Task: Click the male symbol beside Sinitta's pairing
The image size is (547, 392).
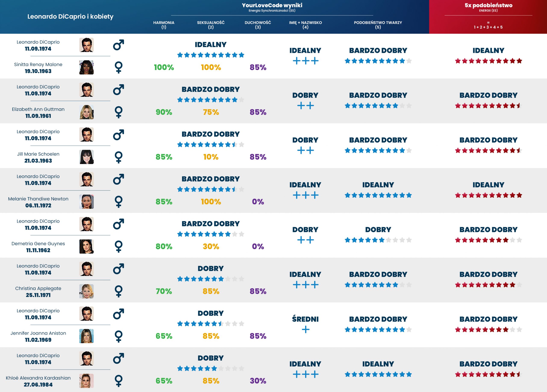Action: [x=118, y=45]
